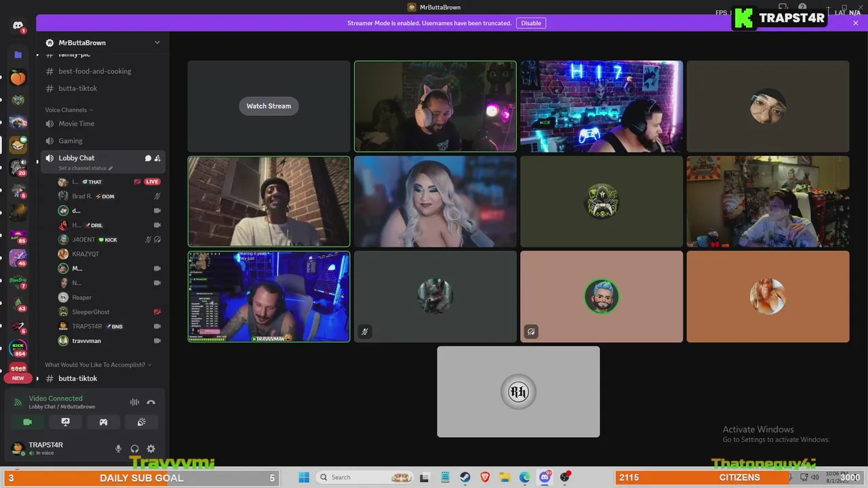Join Gaming voice channel
The image size is (868, 488).
103,141
